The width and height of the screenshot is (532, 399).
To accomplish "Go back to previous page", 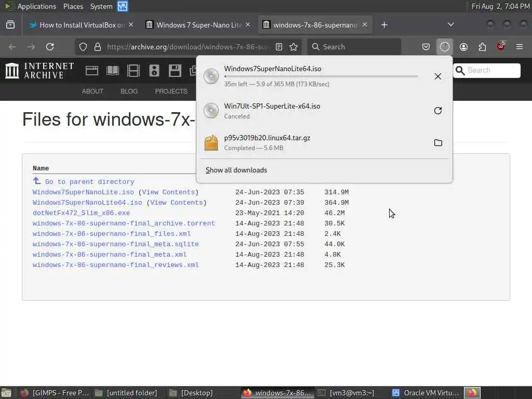I will [x=12, y=47].
